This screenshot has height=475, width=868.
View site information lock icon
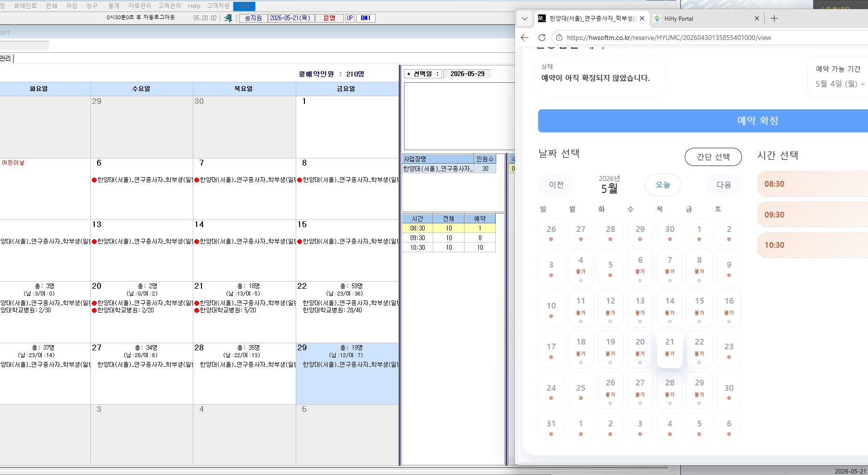(559, 38)
